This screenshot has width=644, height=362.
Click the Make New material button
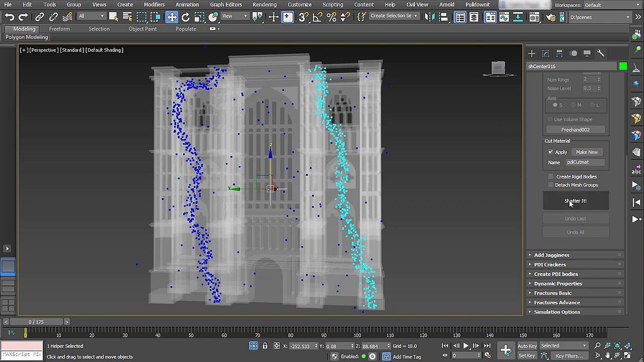pos(587,152)
